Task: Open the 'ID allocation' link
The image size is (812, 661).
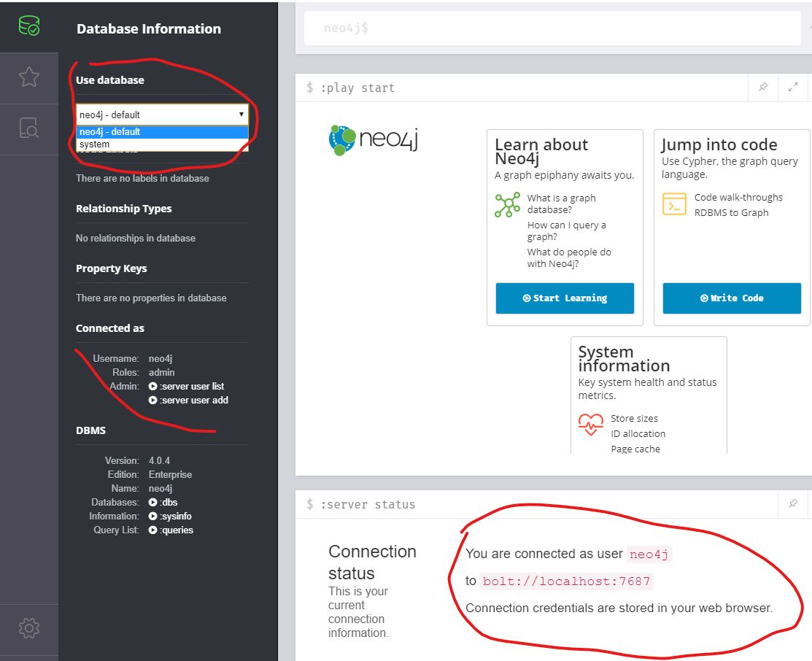Action: tap(638, 433)
